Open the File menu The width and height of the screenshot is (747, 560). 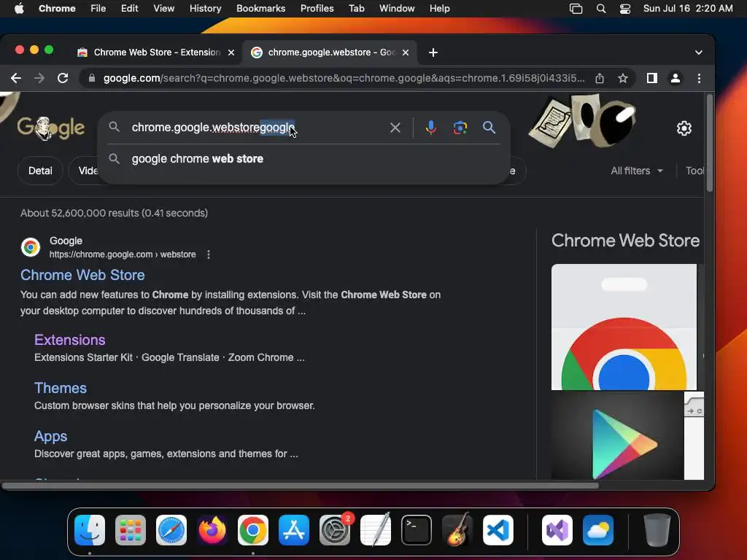tap(98, 9)
